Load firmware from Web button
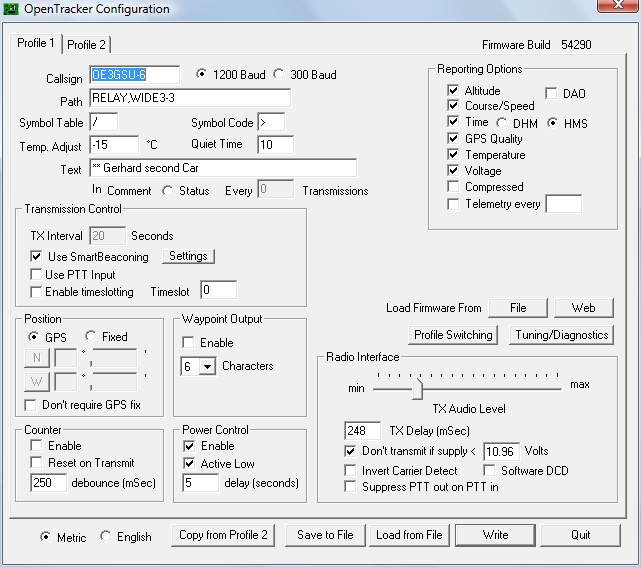The height and width of the screenshot is (567, 641). (583, 308)
